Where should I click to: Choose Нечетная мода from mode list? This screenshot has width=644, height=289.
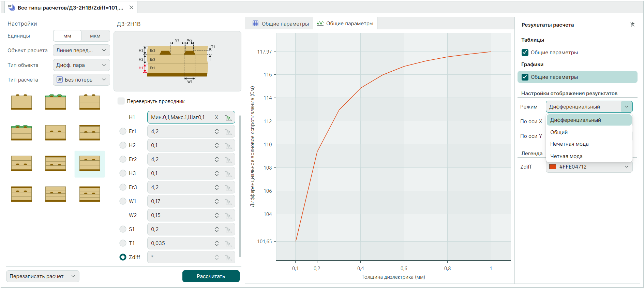point(569,144)
